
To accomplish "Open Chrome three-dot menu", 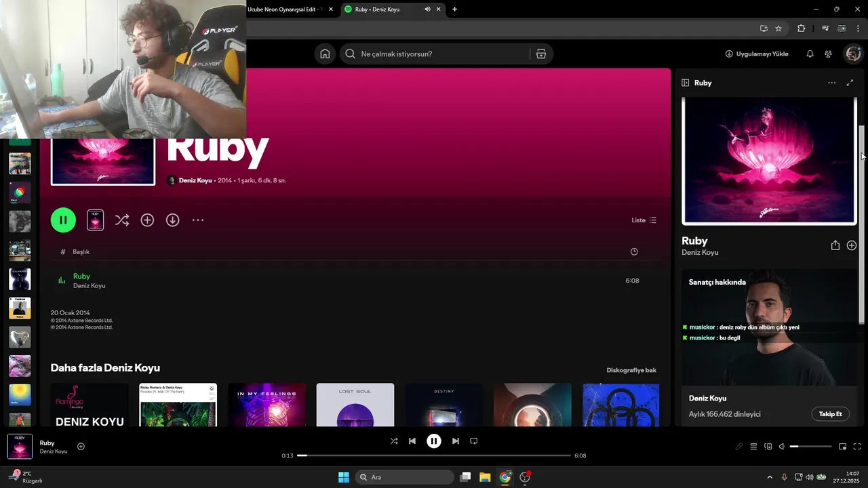I will [x=858, y=28].
